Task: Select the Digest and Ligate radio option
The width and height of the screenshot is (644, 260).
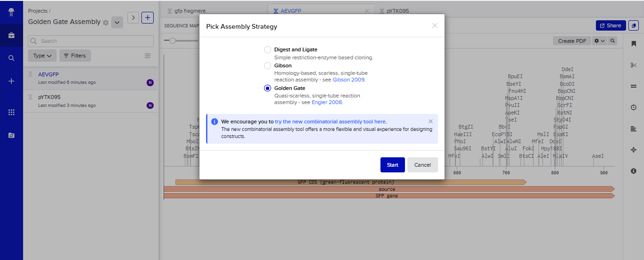Action: click(x=267, y=49)
